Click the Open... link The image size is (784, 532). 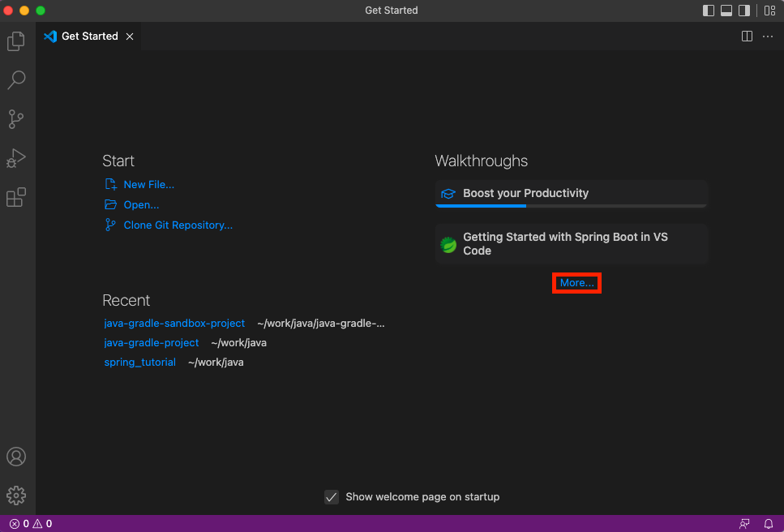[x=142, y=205]
